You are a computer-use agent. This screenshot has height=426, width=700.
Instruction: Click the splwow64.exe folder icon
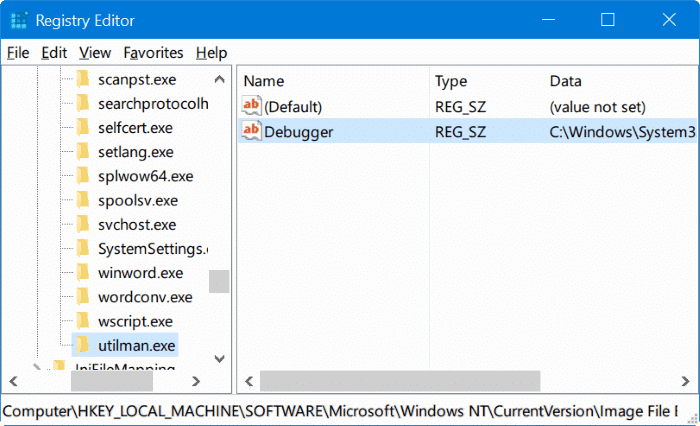pos(83,176)
